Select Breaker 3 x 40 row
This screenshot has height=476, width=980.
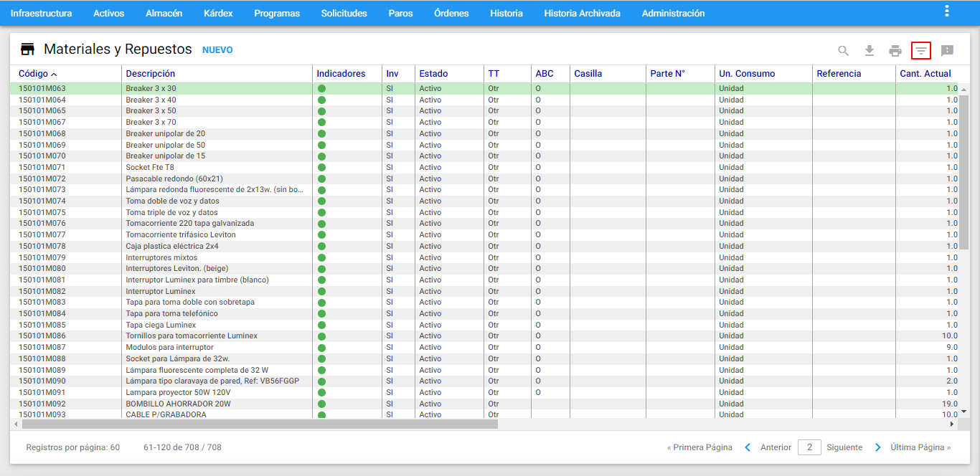point(484,100)
